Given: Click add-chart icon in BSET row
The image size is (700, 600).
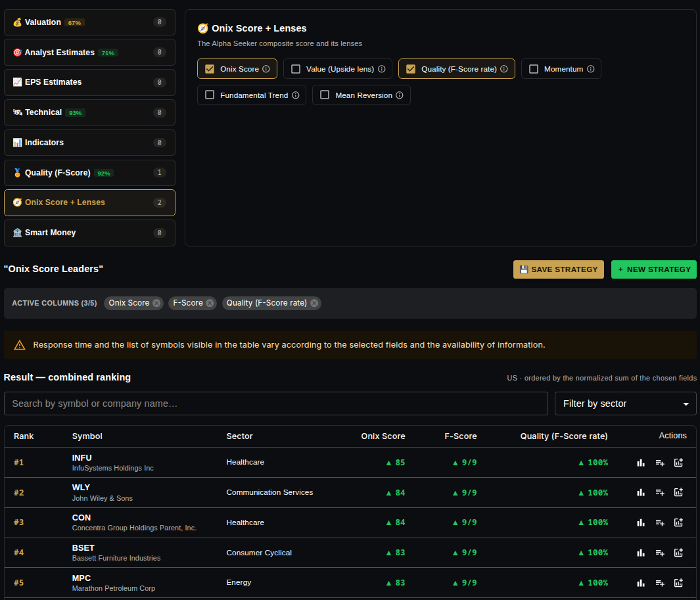Looking at the screenshot, I should (678, 553).
